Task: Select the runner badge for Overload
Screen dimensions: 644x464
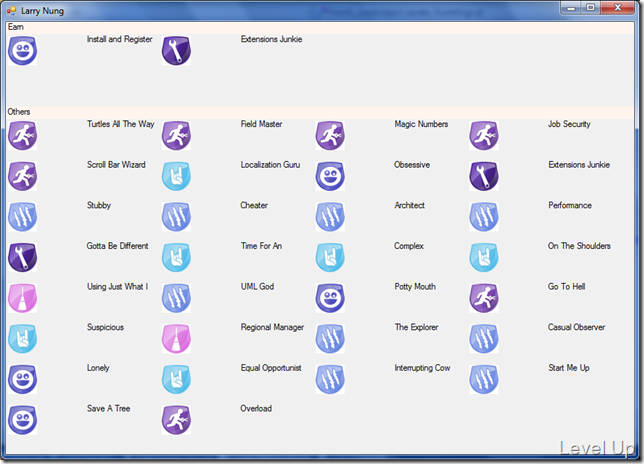Action: point(176,420)
